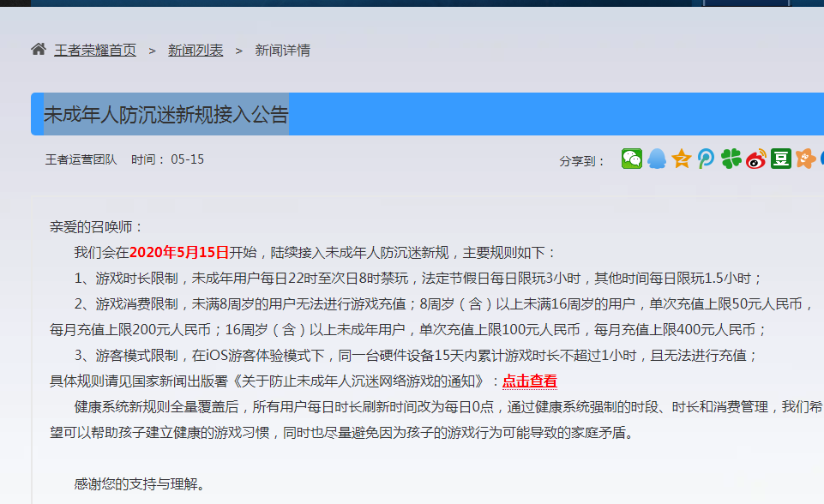Click the orange star share icon

click(803, 159)
